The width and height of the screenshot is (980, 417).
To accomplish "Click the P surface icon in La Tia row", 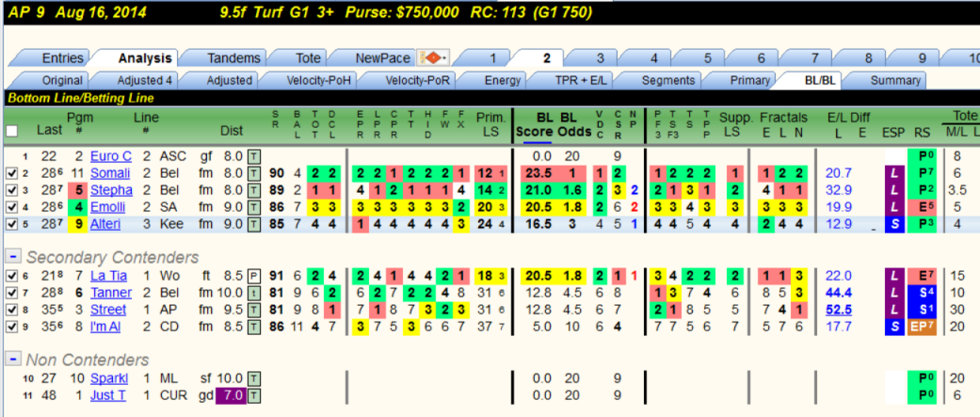I will click(254, 276).
